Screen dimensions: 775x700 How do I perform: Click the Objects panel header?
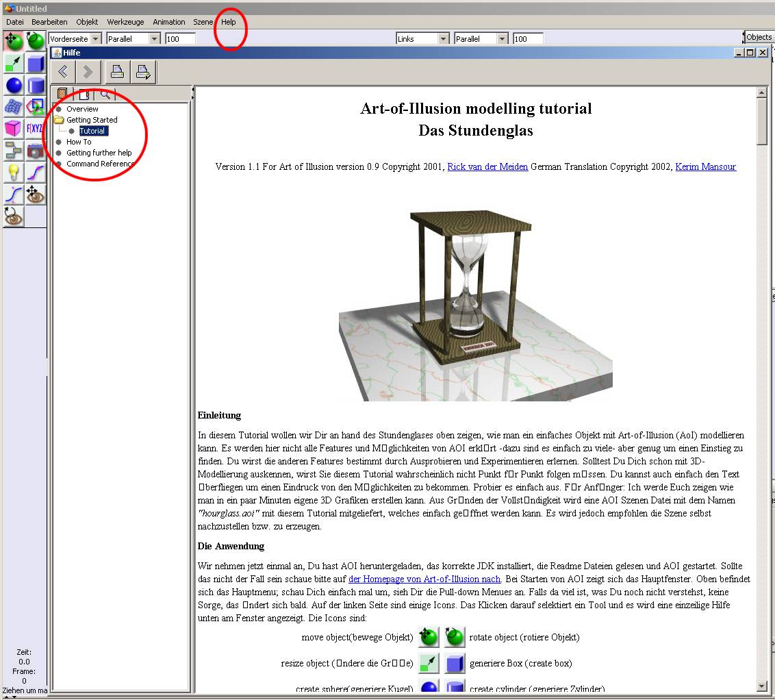pyautogui.click(x=758, y=37)
